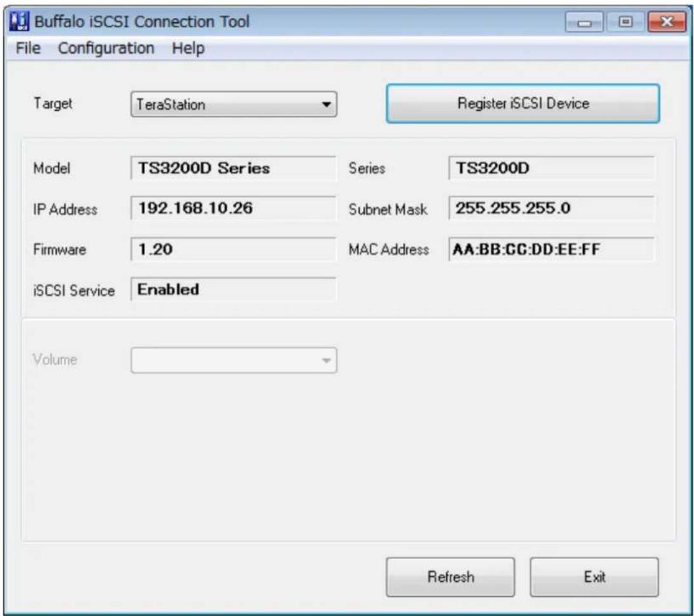Minimize the iSCSI Connection Tool window
The height and width of the screenshot is (616, 694).
click(x=584, y=22)
